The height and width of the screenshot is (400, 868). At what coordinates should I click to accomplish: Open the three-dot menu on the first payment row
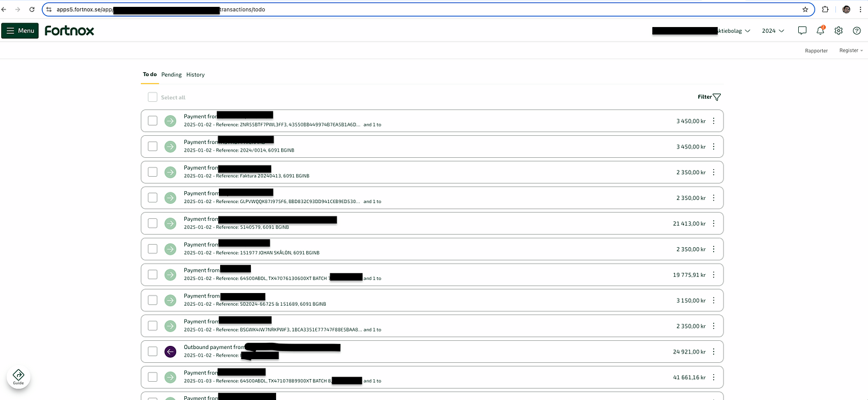[x=713, y=120]
